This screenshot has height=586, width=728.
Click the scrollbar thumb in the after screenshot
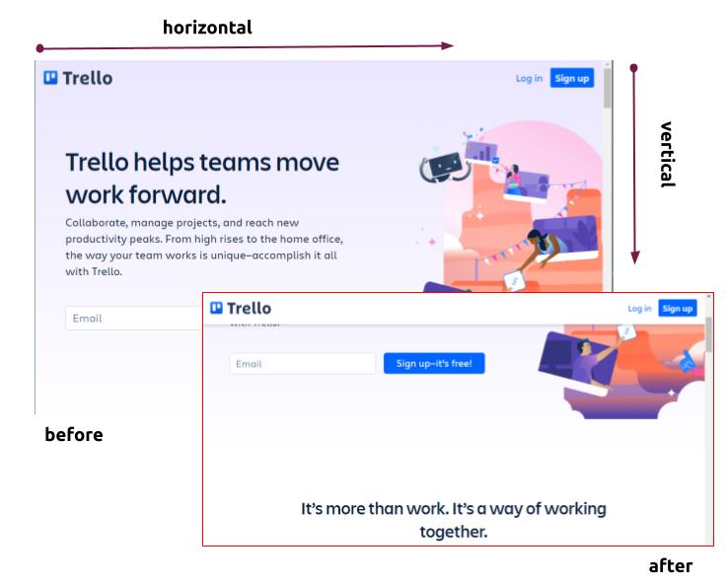(x=708, y=335)
